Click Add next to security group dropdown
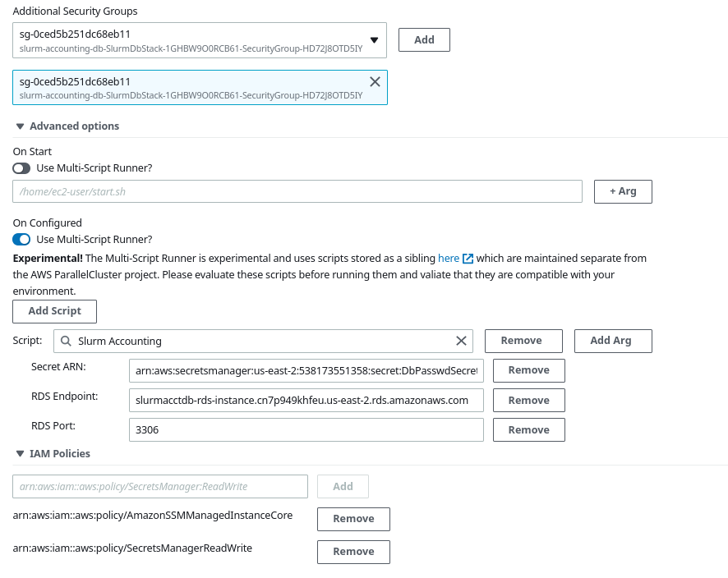 [424, 40]
